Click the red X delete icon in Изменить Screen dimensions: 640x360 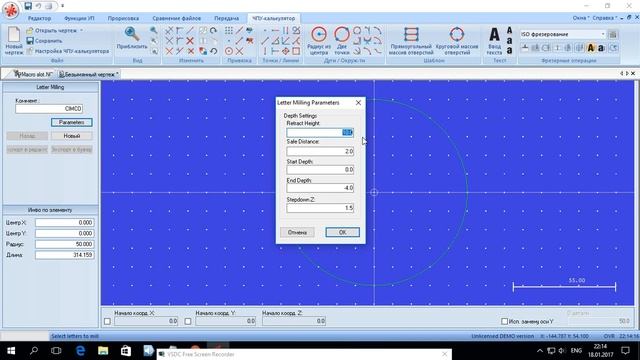[190, 41]
